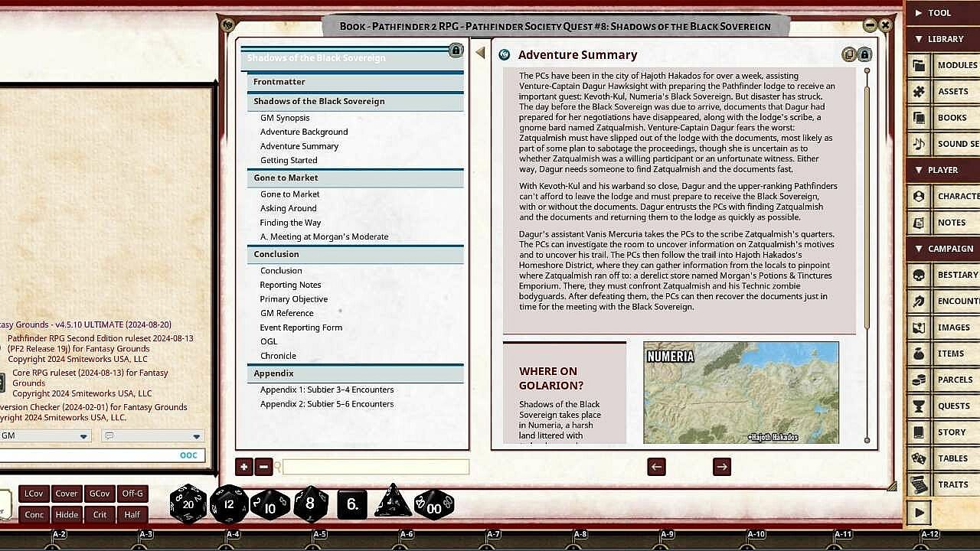Expand all index entries with plus button

click(243, 467)
